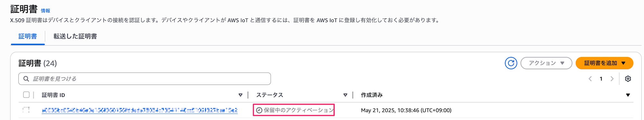The image size is (644, 120).
Task: Check the first certificate row checkbox
Action: click(26, 110)
